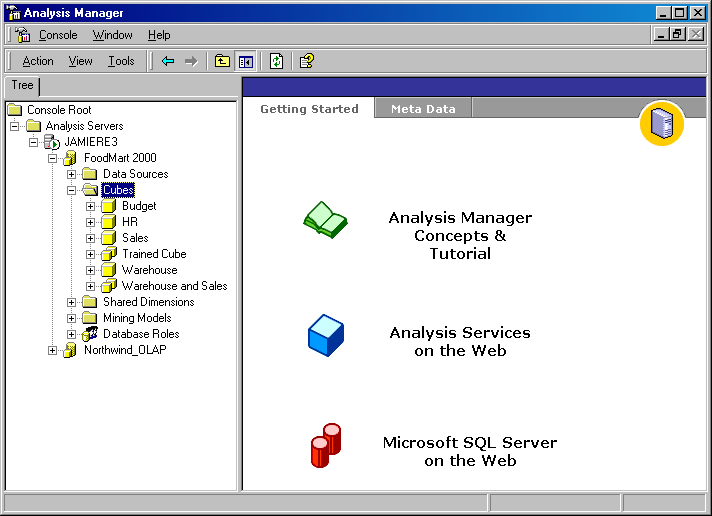
Task: Click the Budget cube icon
Action: tap(109, 206)
